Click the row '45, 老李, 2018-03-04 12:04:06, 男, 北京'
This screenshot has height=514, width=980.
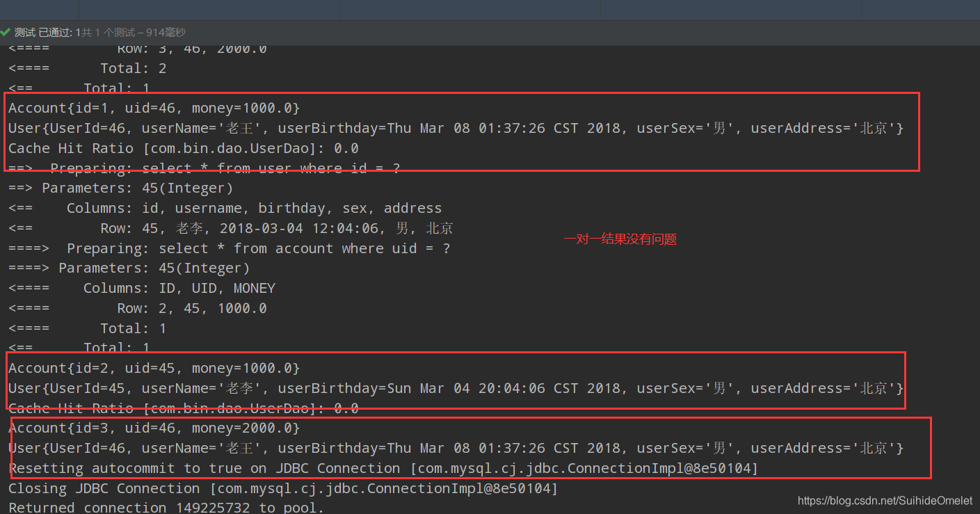click(277, 228)
